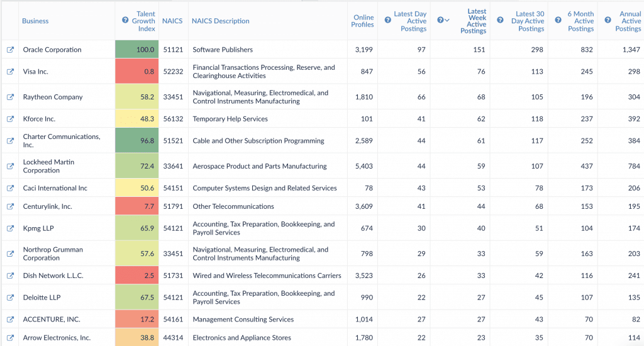Select Arrow Electronics, Inc. business name

tap(57, 338)
